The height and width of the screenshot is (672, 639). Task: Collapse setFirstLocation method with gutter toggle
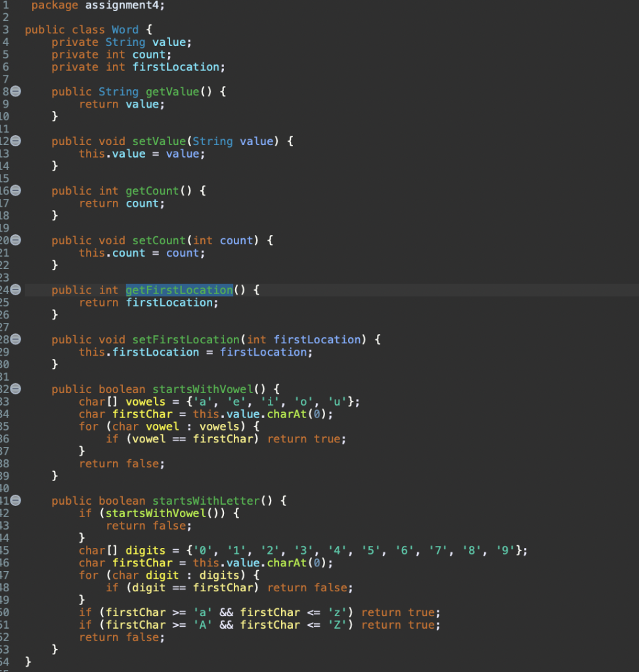16,339
